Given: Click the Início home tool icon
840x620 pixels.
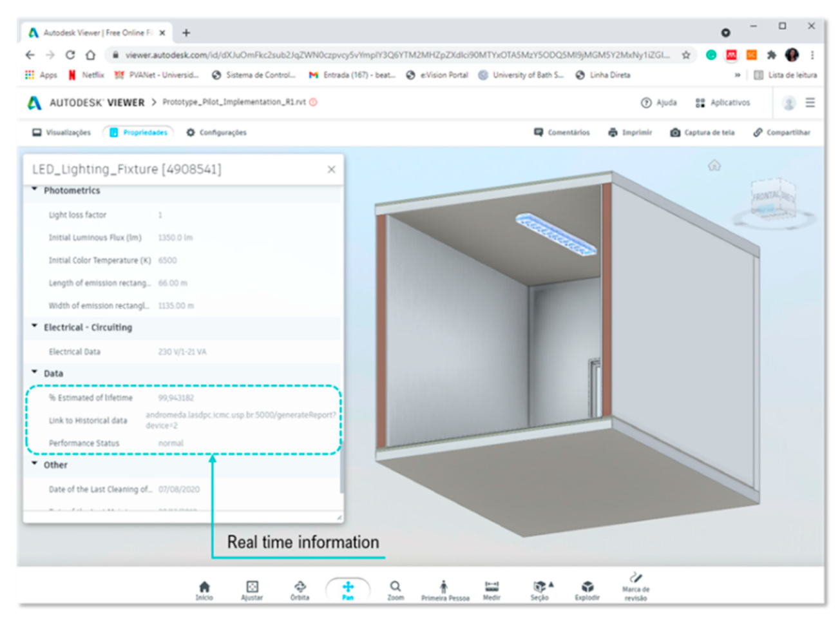Looking at the screenshot, I should [x=204, y=587].
